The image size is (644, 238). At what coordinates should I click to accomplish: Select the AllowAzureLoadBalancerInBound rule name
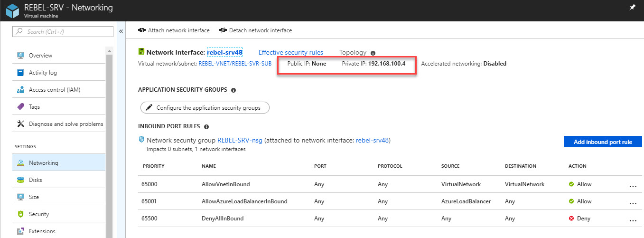tap(244, 201)
